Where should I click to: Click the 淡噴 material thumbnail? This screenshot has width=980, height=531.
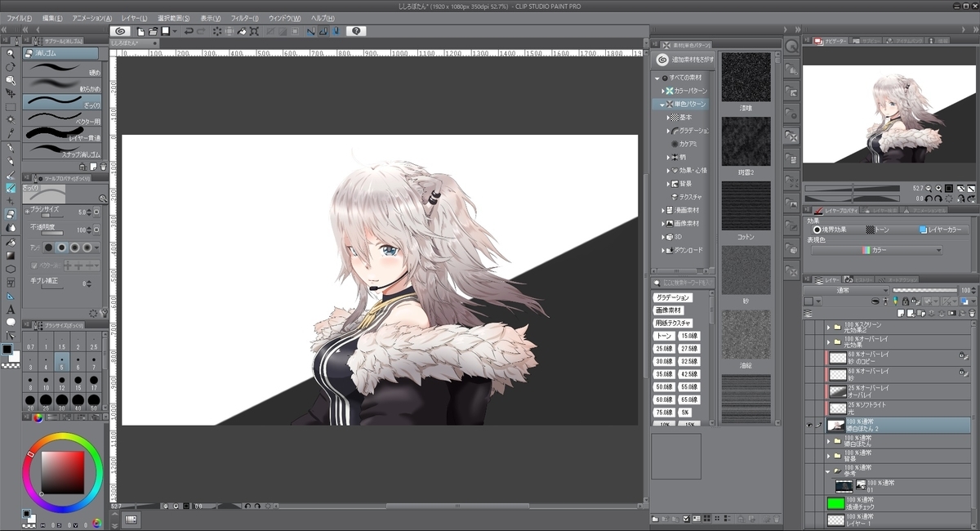coord(746,78)
